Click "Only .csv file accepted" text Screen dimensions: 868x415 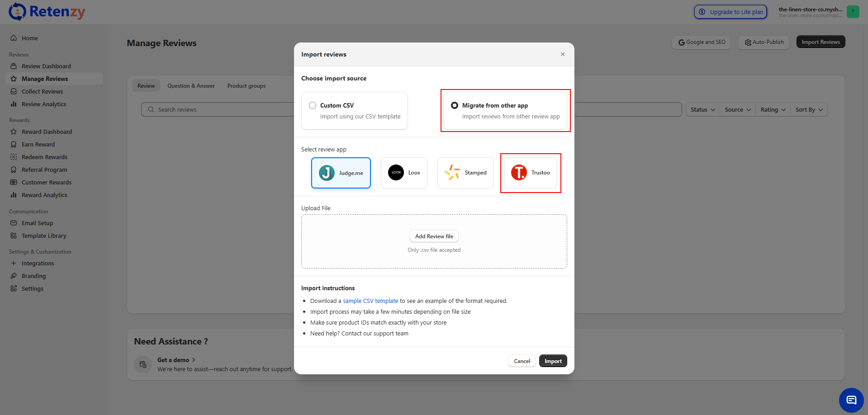click(434, 250)
